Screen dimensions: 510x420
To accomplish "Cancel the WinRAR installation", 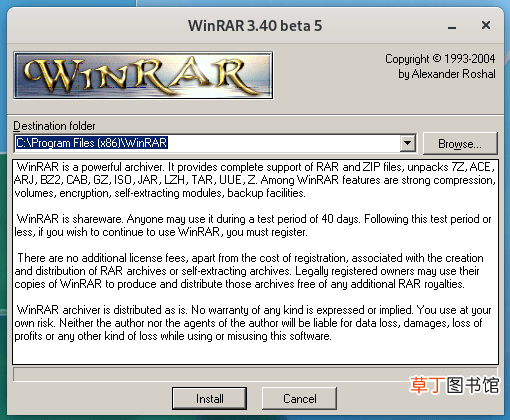I will 299,398.
